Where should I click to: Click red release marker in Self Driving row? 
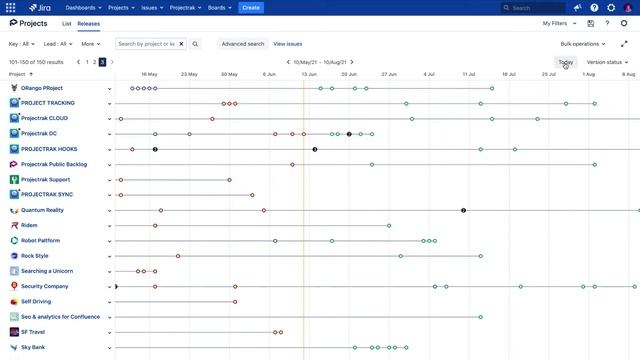pyautogui.click(x=235, y=302)
